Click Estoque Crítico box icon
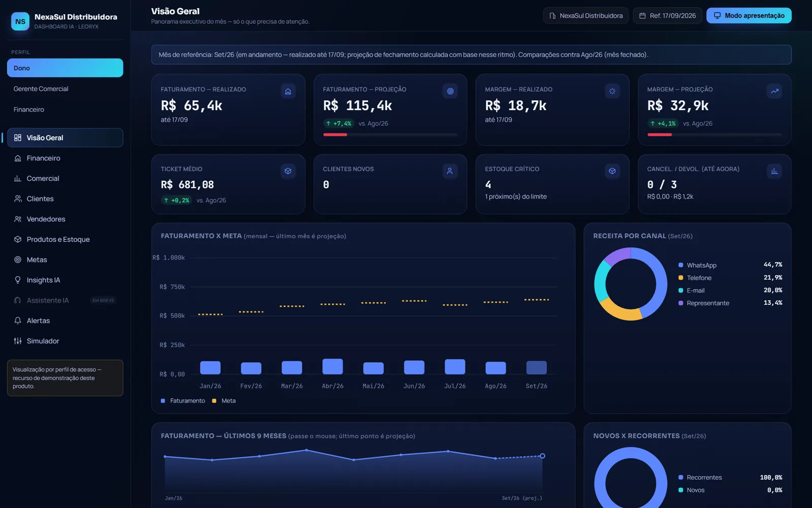Viewport: 812px width, 508px height. (612, 171)
